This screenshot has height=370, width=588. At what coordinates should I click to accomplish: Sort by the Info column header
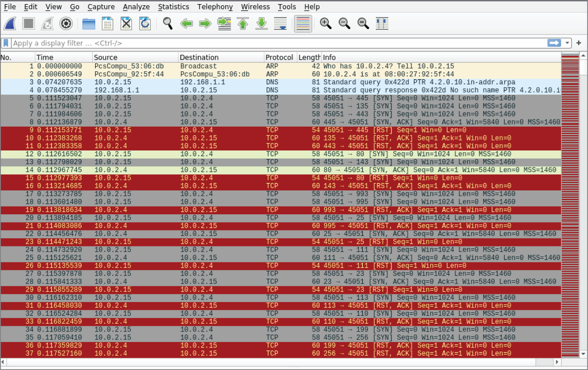point(441,57)
